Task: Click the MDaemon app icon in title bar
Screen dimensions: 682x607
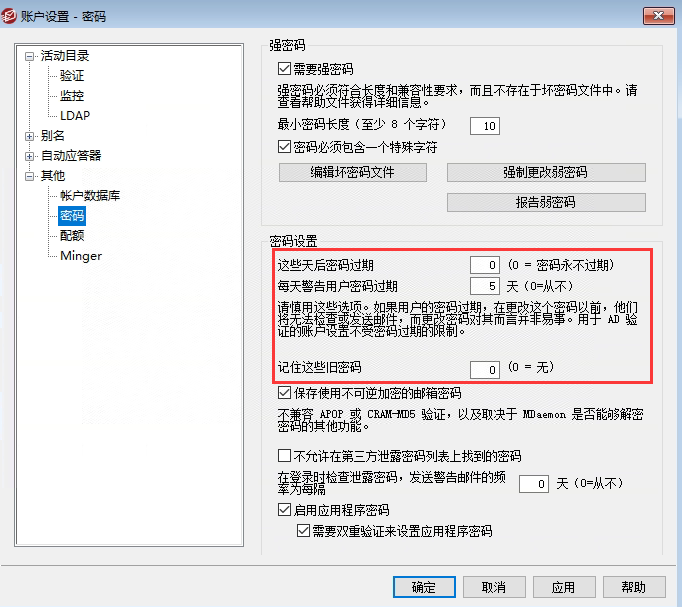Action: pos(9,16)
